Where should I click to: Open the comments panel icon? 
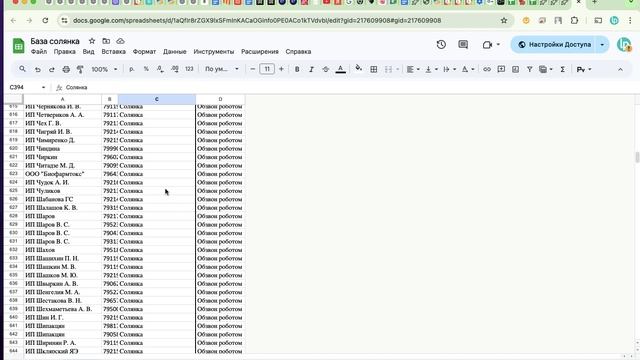463,44
